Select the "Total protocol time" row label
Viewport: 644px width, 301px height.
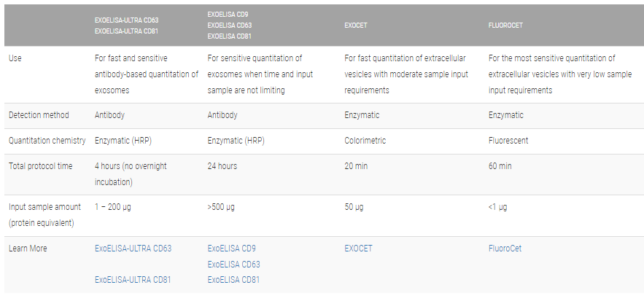coord(40,166)
